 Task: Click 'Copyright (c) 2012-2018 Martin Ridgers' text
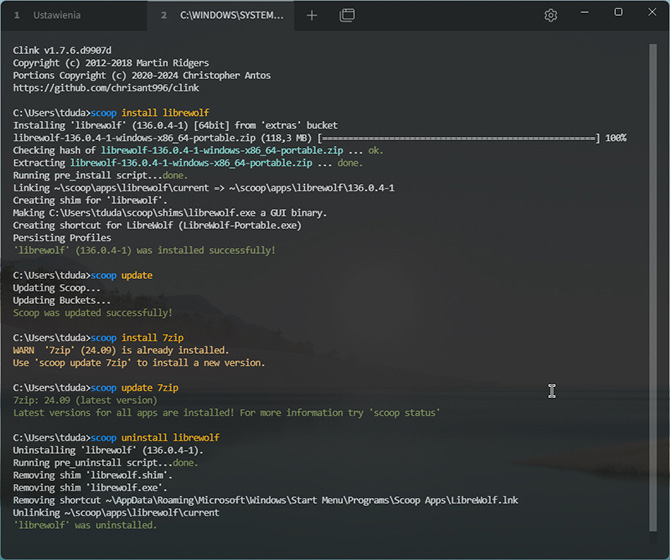pos(111,63)
